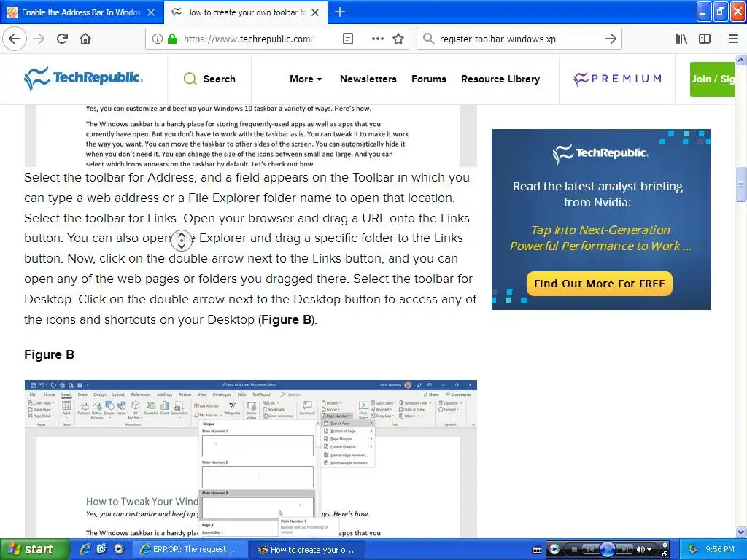
Task: Open the page actions three-dot menu
Action: (377, 39)
